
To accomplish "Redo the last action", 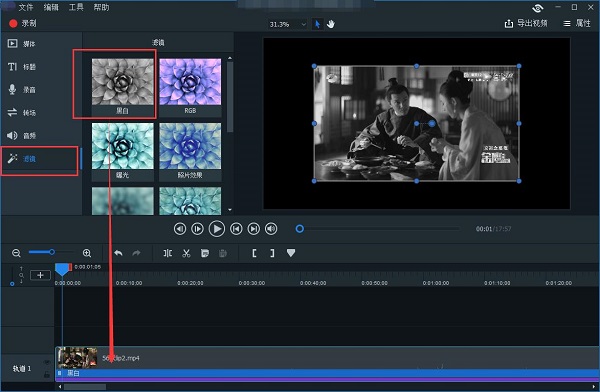I will (x=136, y=253).
